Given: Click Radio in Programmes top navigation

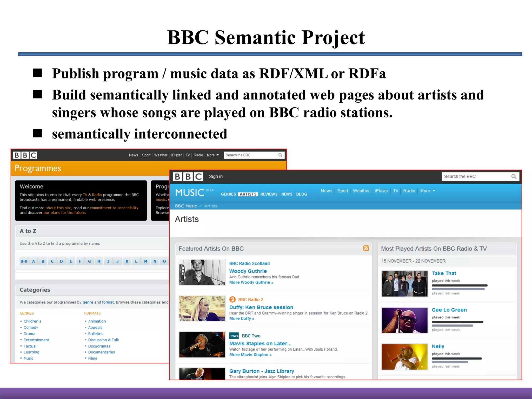Looking at the screenshot, I should [x=198, y=155].
